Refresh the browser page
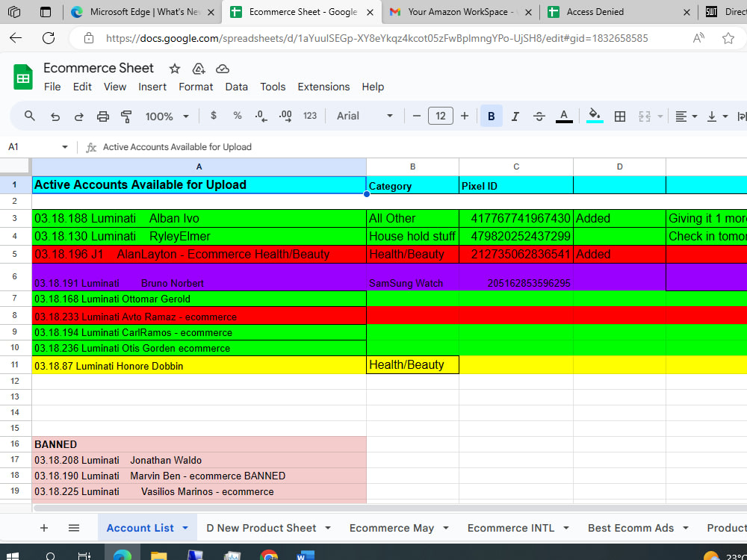 coord(49,38)
